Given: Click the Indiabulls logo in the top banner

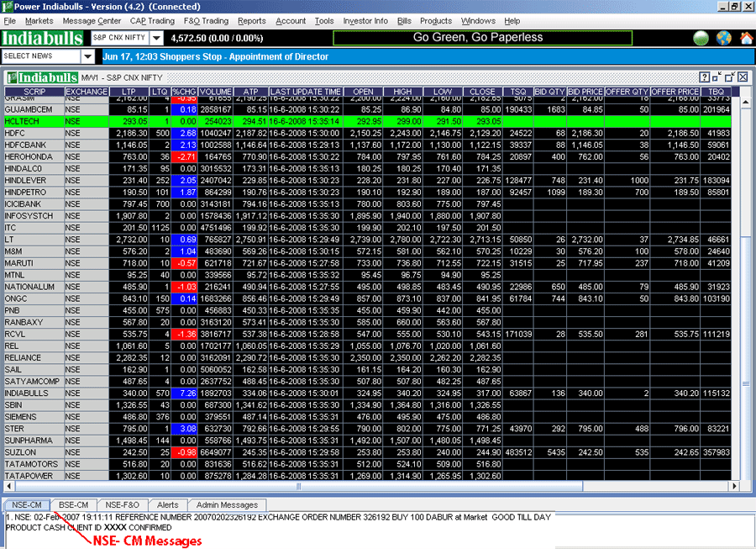Looking at the screenshot, I should coord(43,38).
